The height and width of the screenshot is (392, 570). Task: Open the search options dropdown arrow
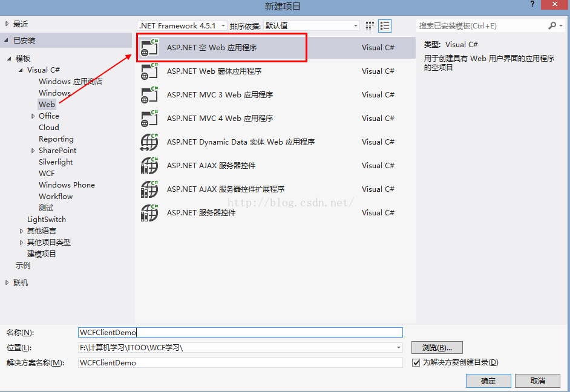[561, 26]
